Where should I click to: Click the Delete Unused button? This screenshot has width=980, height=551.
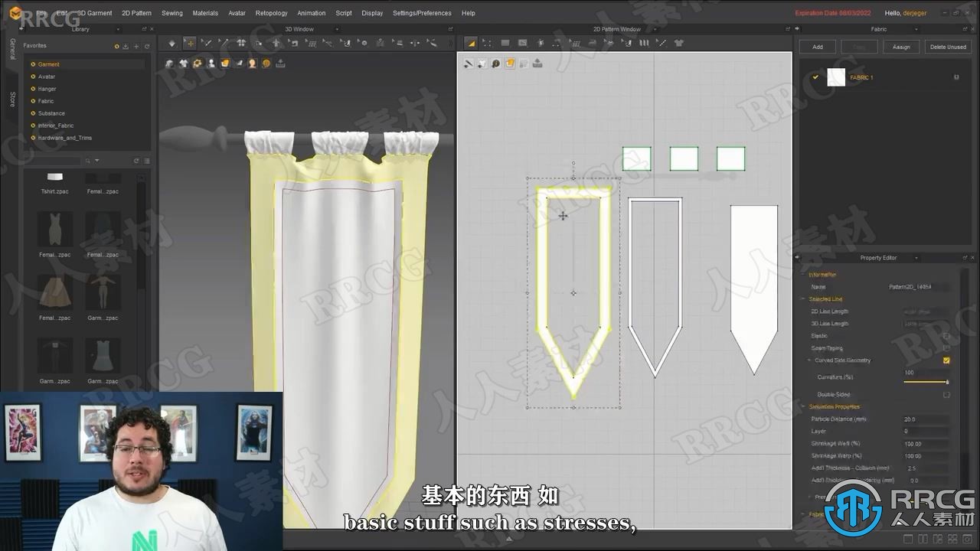pos(948,47)
